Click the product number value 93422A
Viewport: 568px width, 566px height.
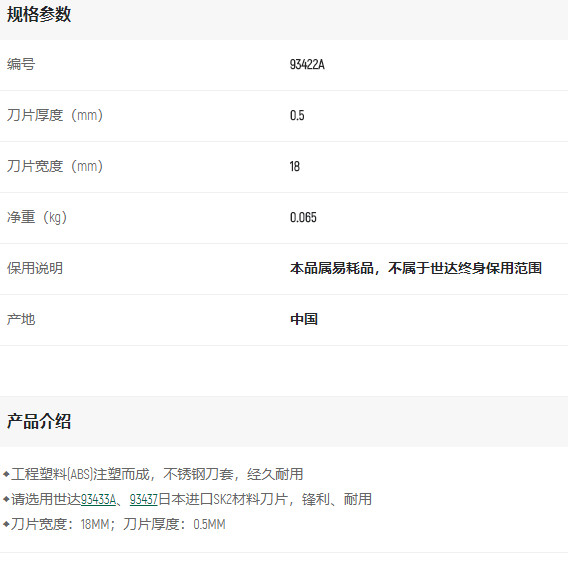307,64
